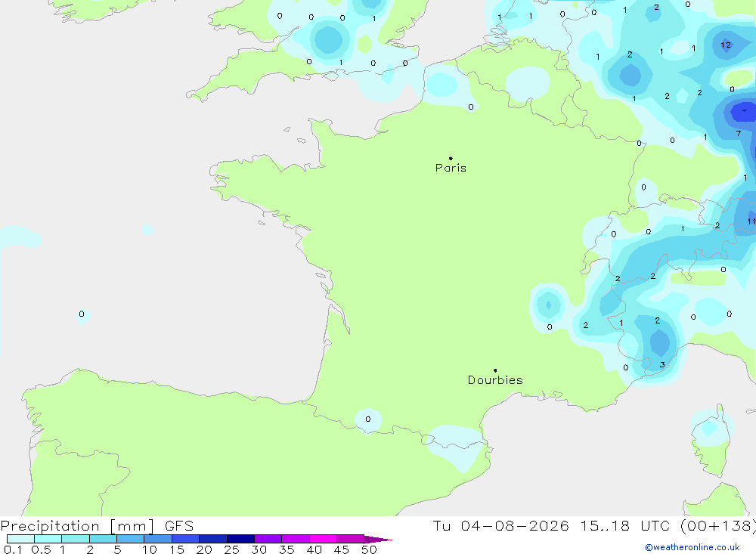Pick the dark blue 20 mm legend swatch

coord(213,539)
